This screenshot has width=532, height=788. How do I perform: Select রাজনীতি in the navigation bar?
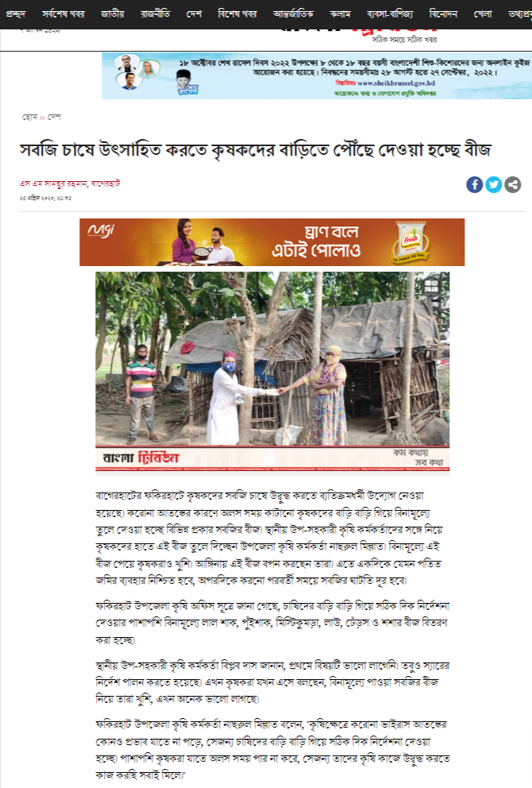[155, 14]
